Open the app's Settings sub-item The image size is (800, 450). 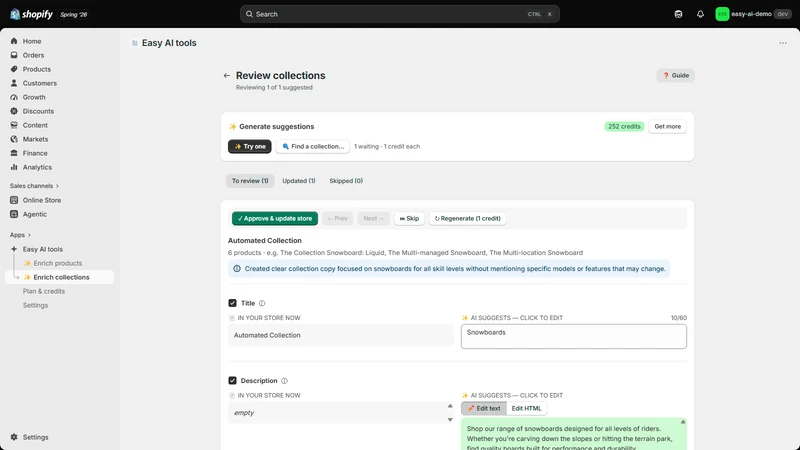click(x=35, y=305)
